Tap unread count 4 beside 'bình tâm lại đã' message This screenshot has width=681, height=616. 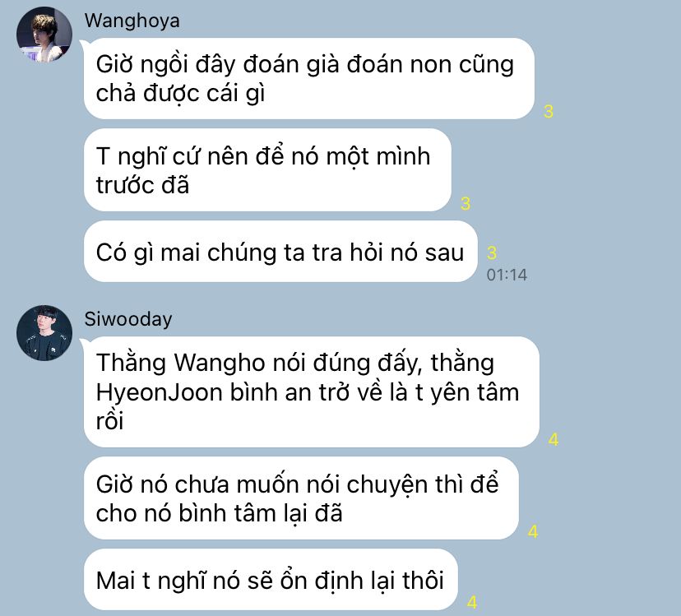(533, 532)
